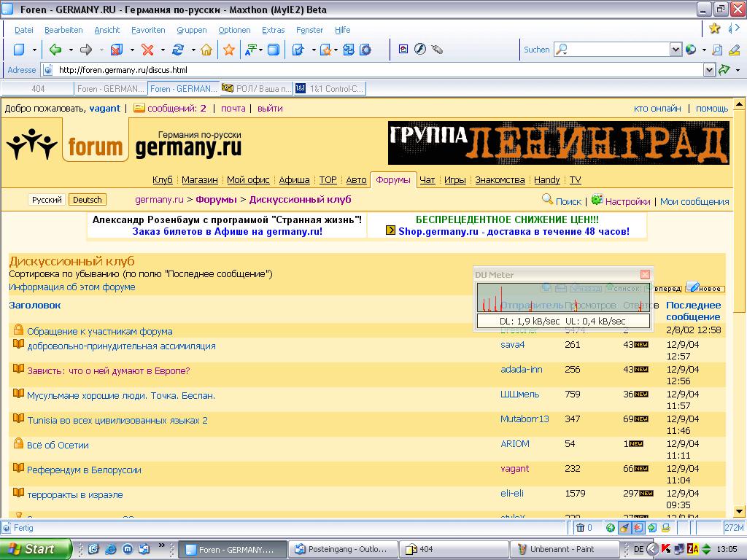Click the green Go arrow beside the address bar

[x=724, y=70]
